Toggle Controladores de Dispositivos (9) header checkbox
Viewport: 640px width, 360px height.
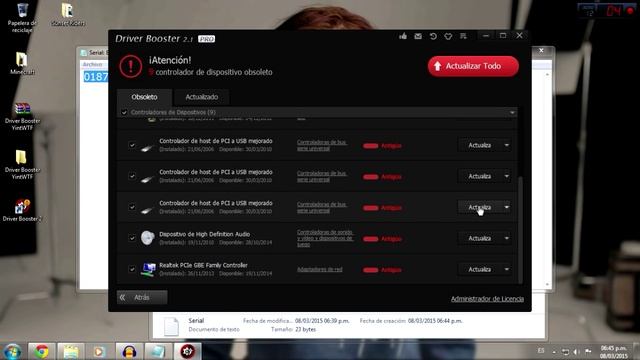(x=124, y=112)
